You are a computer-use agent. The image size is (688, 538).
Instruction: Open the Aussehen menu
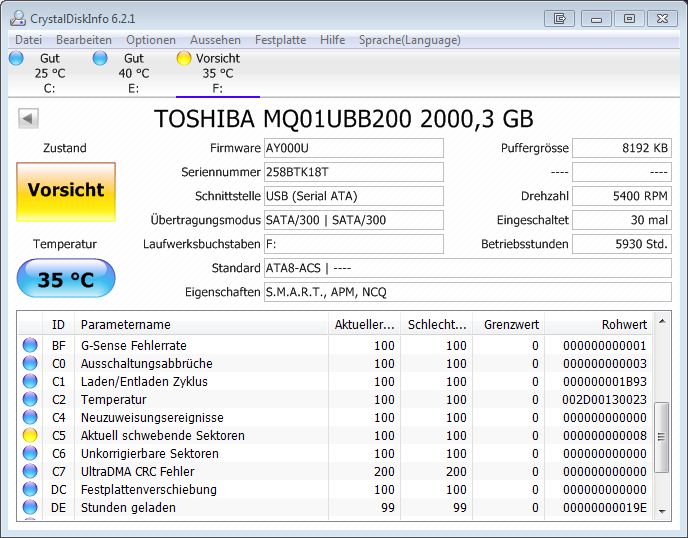pyautogui.click(x=215, y=40)
